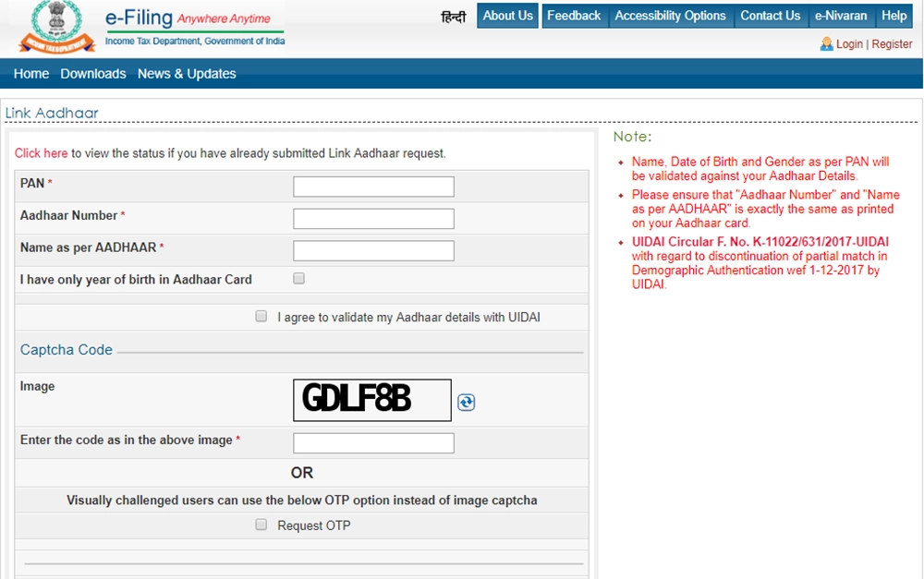Enable the Request OTP checkbox

(x=261, y=525)
